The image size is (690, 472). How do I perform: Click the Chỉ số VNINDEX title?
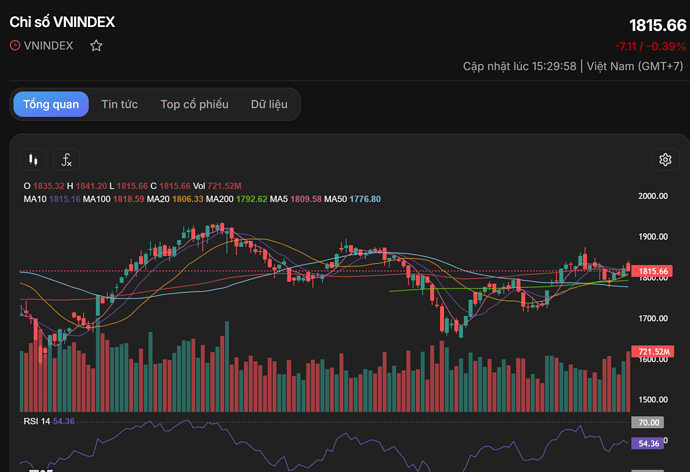tap(62, 22)
